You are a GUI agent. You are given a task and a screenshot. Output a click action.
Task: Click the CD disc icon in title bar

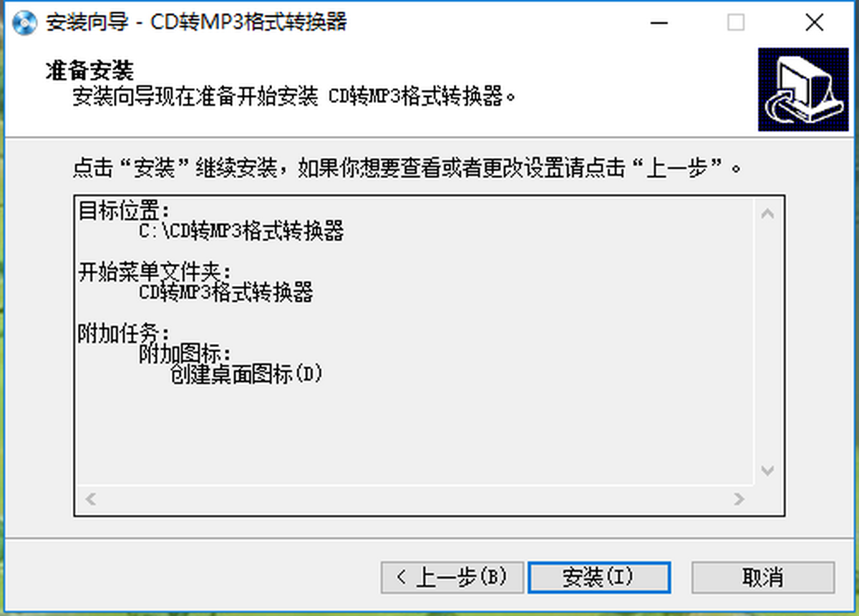click(25, 22)
